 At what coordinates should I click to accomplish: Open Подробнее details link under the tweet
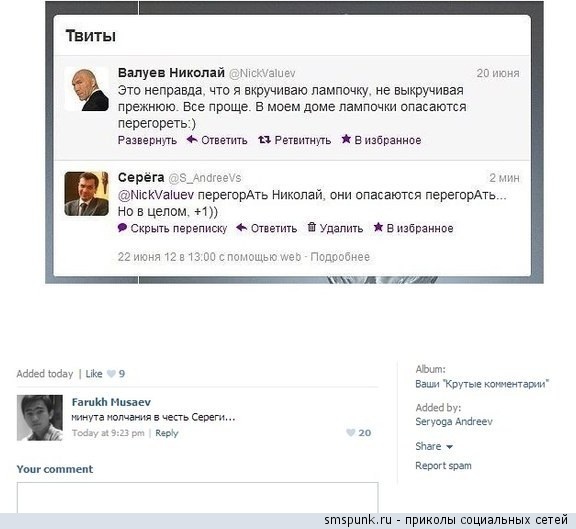(340, 257)
